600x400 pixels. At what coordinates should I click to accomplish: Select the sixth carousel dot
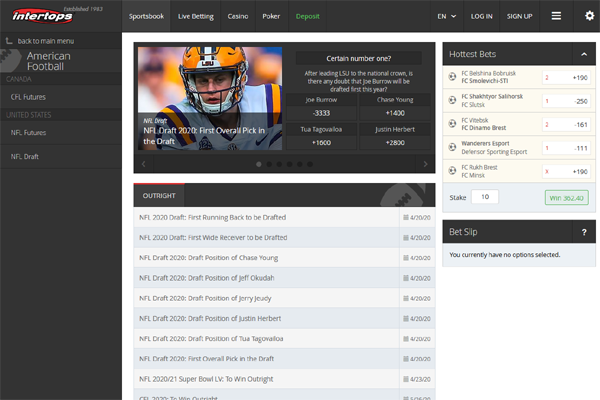click(x=310, y=164)
